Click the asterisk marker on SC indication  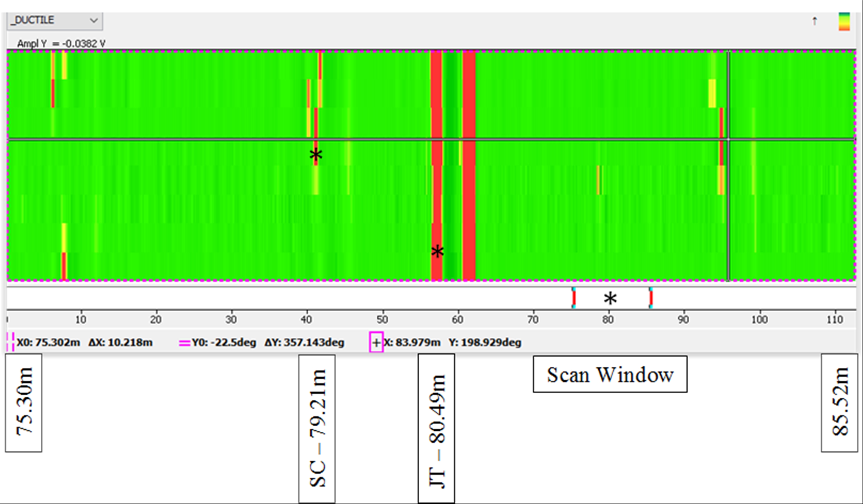316,155
